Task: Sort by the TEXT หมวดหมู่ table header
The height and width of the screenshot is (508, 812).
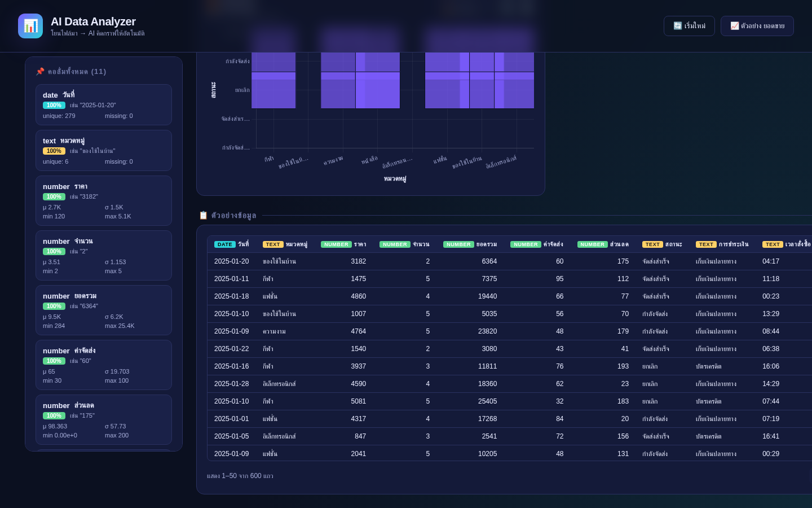Action: click(285, 244)
